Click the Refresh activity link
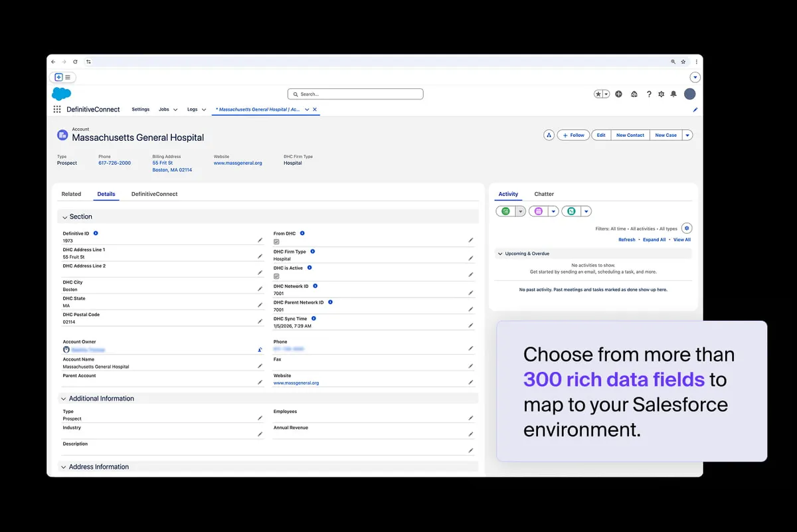The height and width of the screenshot is (532, 797). [x=627, y=240]
